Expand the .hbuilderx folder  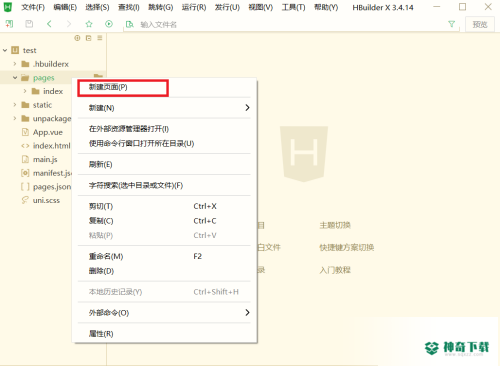[x=15, y=64]
